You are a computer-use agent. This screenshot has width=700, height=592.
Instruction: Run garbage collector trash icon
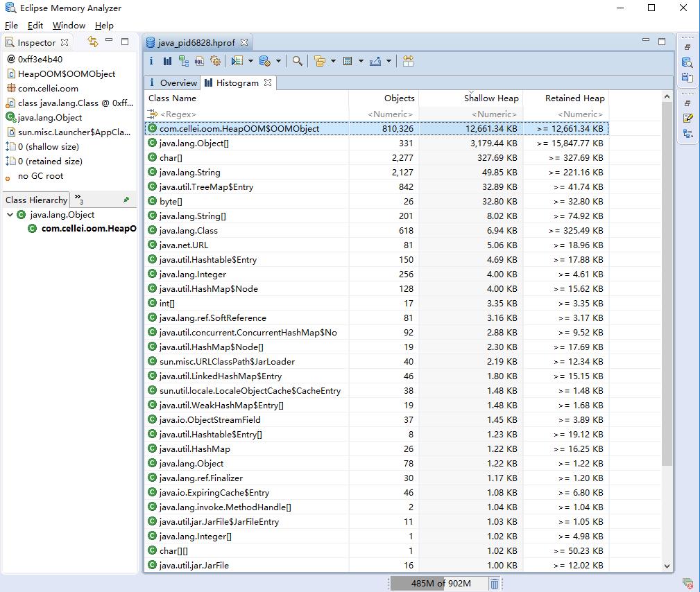click(495, 583)
